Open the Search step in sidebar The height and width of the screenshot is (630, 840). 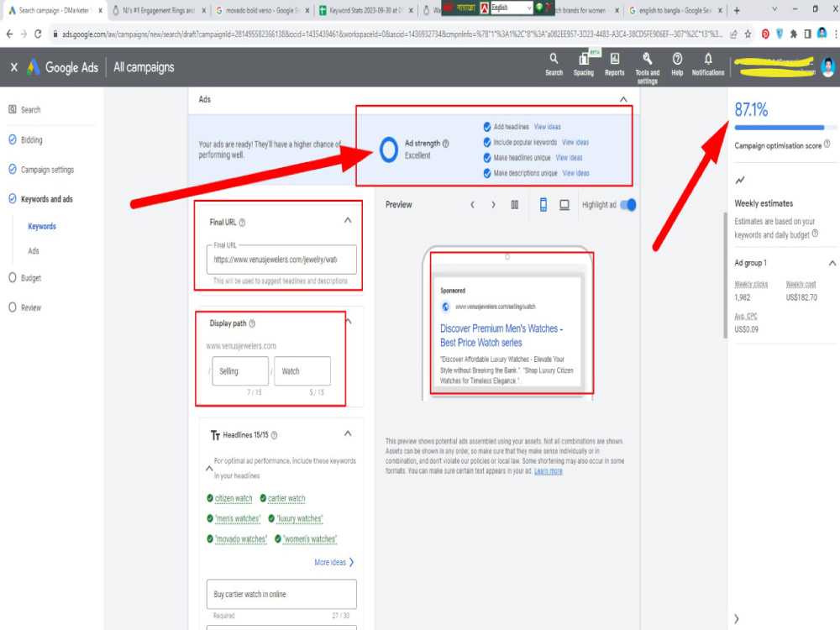tap(24, 110)
